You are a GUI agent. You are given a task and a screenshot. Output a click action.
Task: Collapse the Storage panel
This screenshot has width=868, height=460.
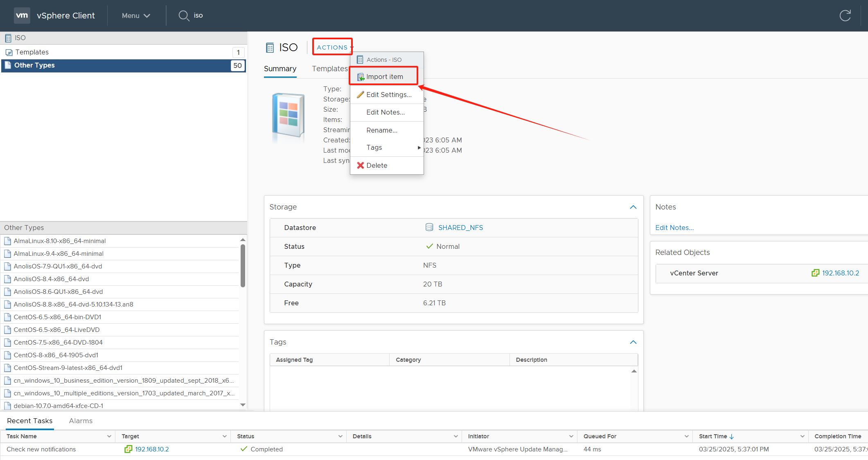tap(633, 207)
